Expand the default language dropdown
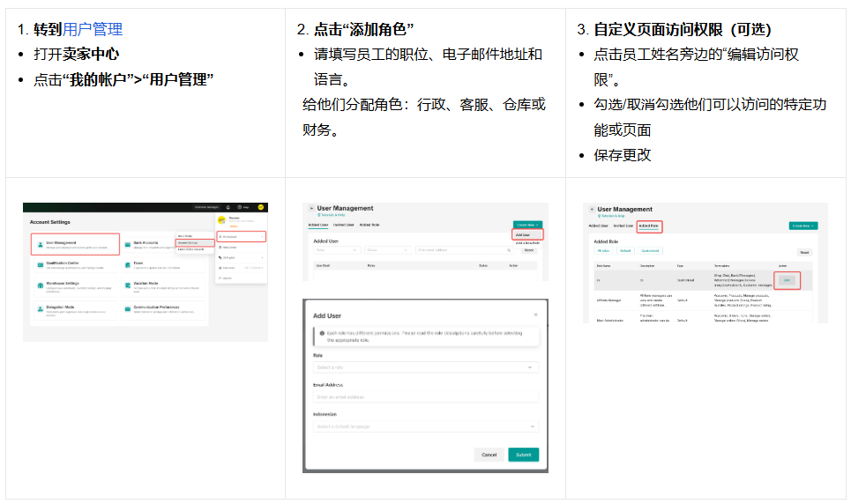Image resolution: width=851 pixels, height=504 pixels. point(425,426)
